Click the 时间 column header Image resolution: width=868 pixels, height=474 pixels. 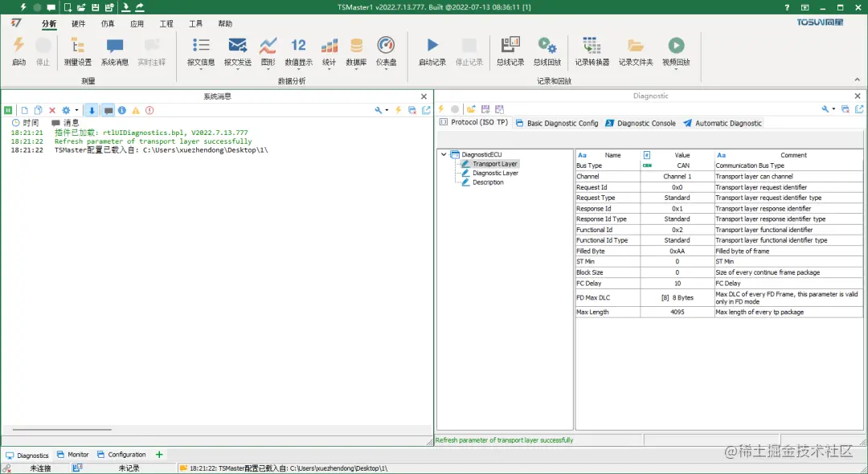coord(26,123)
